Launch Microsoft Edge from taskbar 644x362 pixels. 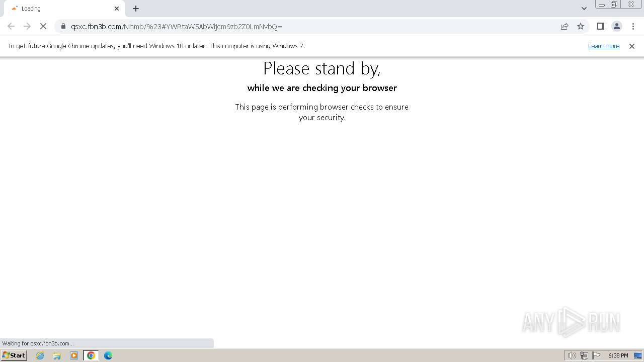click(108, 355)
